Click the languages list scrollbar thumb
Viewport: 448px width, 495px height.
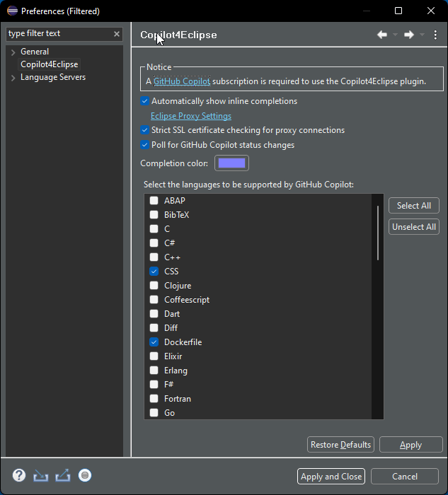click(377, 233)
